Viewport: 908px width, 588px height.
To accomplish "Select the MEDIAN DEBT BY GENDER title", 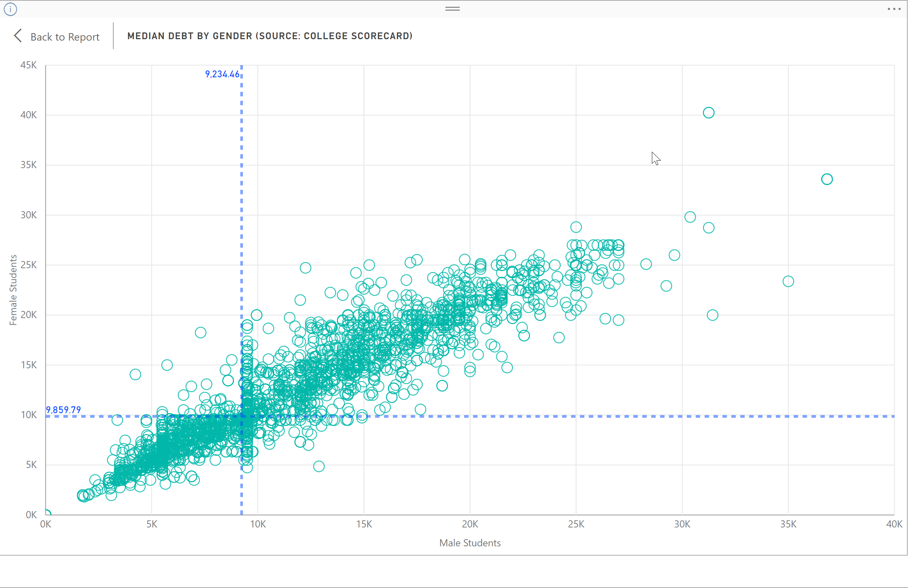I will coord(270,36).
